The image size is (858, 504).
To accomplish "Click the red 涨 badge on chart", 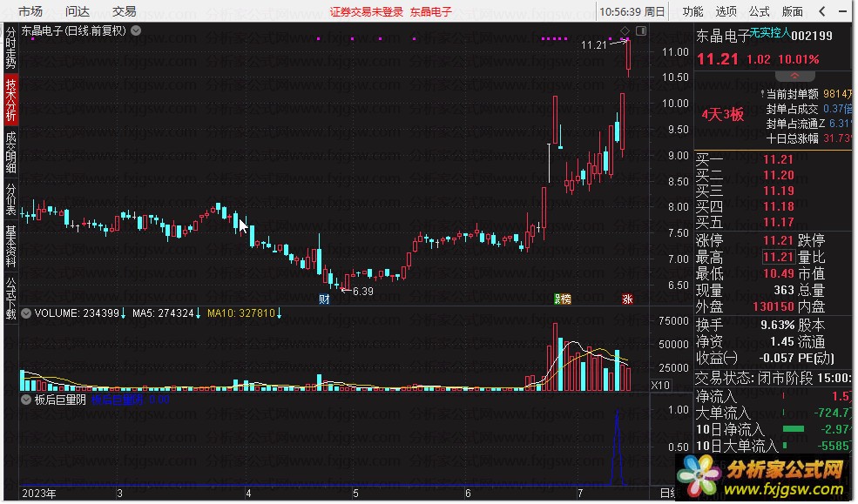I will (x=627, y=299).
